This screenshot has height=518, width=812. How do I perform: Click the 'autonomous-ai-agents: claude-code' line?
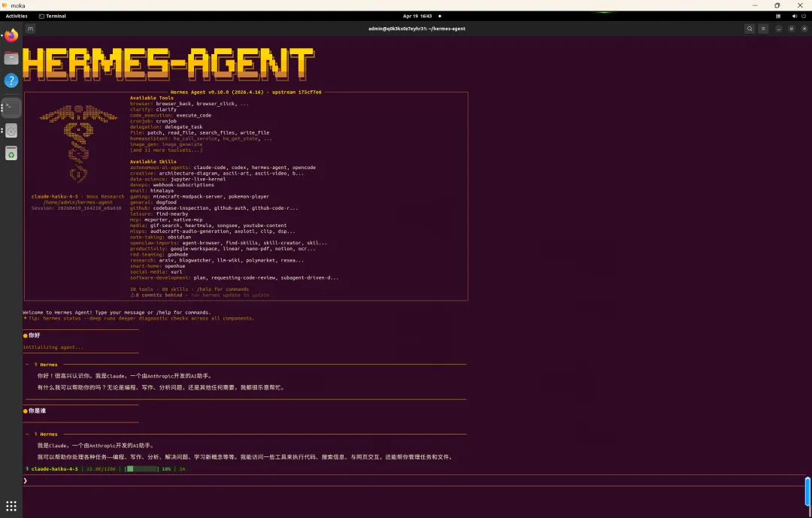223,168
